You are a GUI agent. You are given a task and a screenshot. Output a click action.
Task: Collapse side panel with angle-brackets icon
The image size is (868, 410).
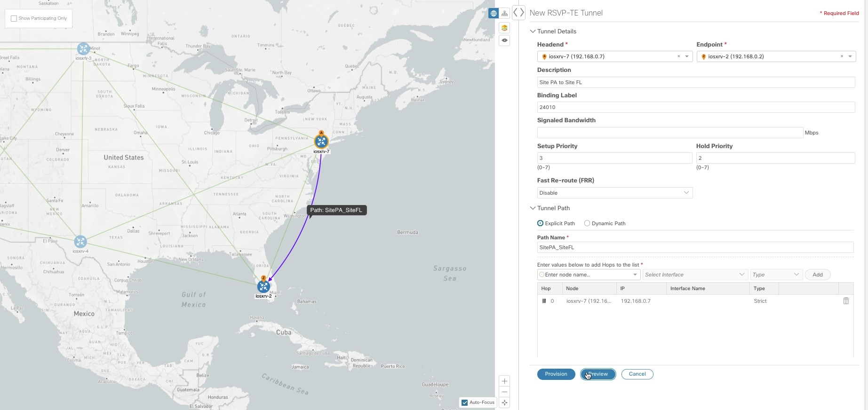pos(518,13)
